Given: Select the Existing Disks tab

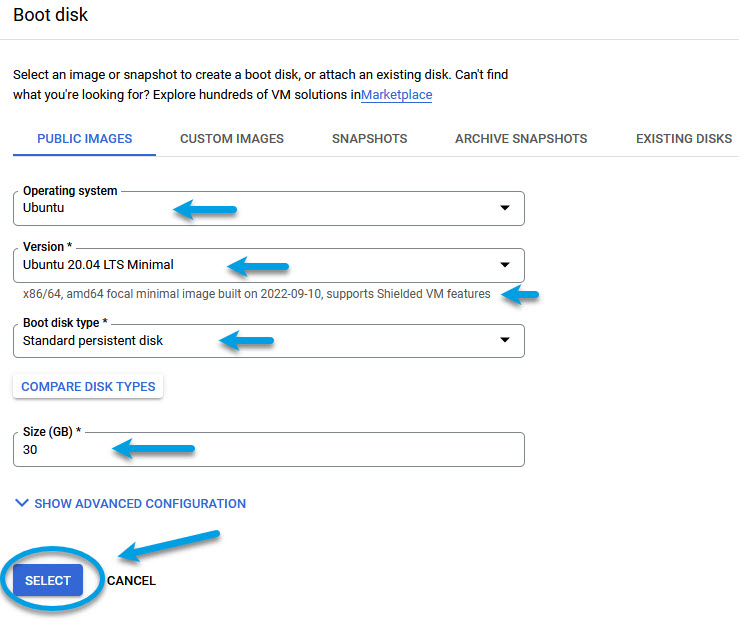Looking at the screenshot, I should 684,139.
